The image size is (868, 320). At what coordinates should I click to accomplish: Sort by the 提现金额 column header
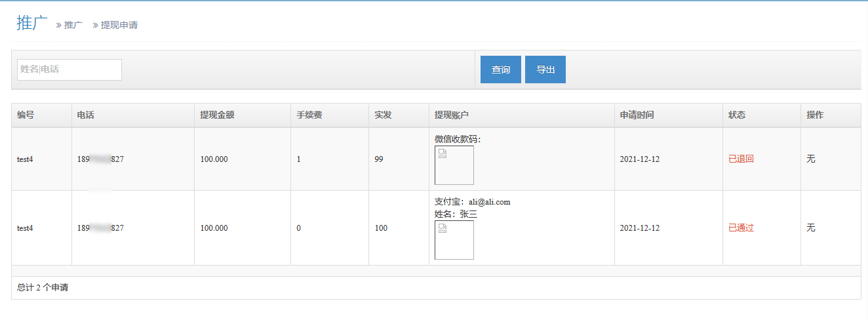point(217,115)
